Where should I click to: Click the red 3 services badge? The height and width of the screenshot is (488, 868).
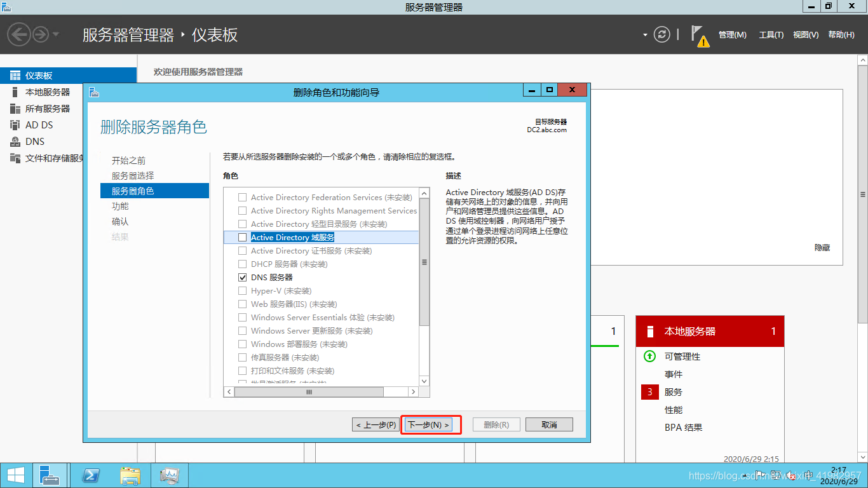tap(649, 392)
